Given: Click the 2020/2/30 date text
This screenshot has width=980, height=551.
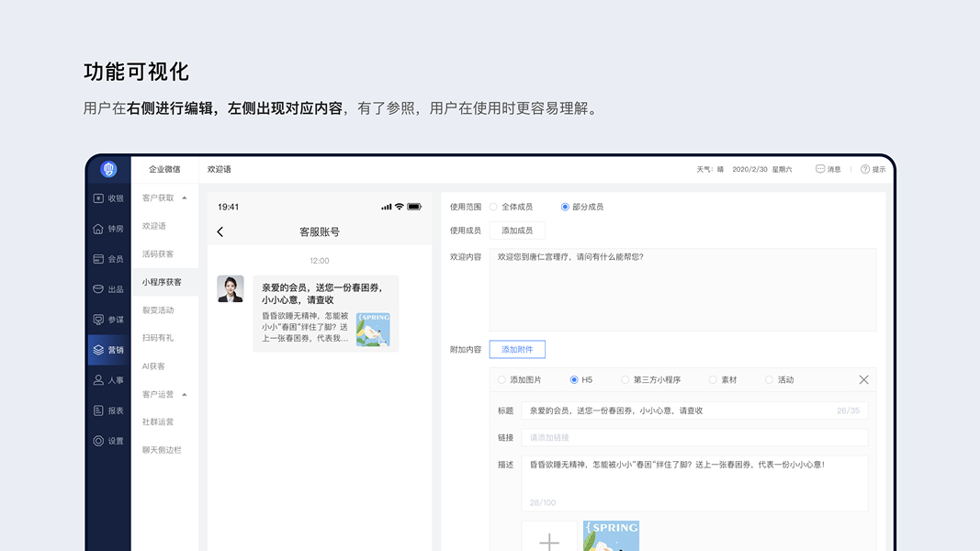Looking at the screenshot, I should tap(749, 169).
